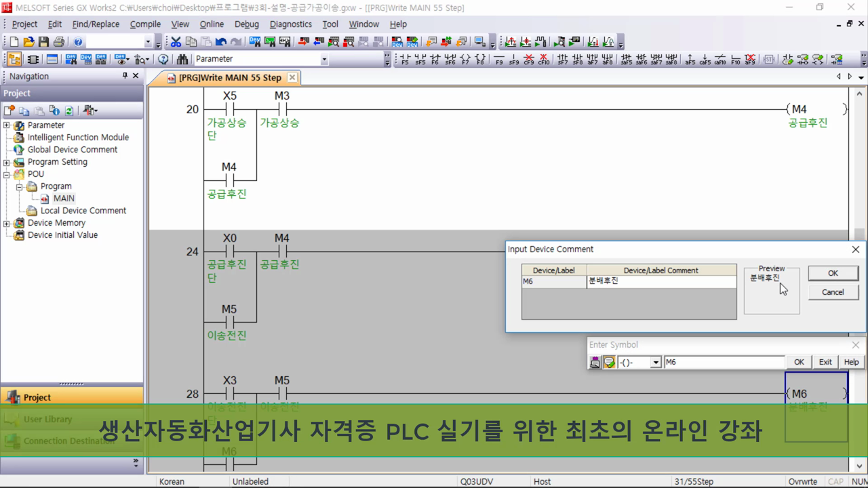Save the project with the floppy icon
Image resolution: width=868 pixels, height=488 pixels.
pyautogui.click(x=44, y=42)
